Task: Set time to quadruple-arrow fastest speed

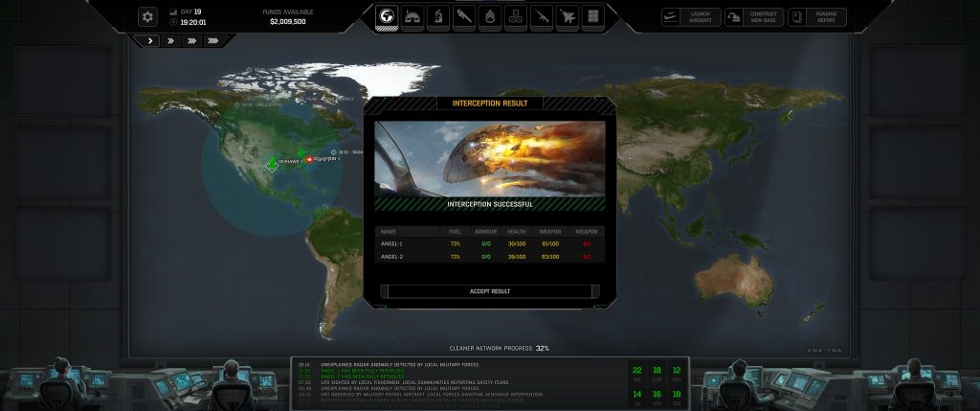Action: 212,40
